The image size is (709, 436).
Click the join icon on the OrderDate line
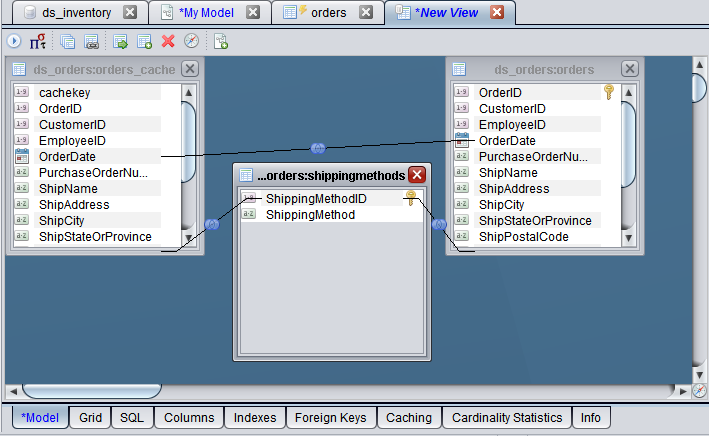[318, 148]
